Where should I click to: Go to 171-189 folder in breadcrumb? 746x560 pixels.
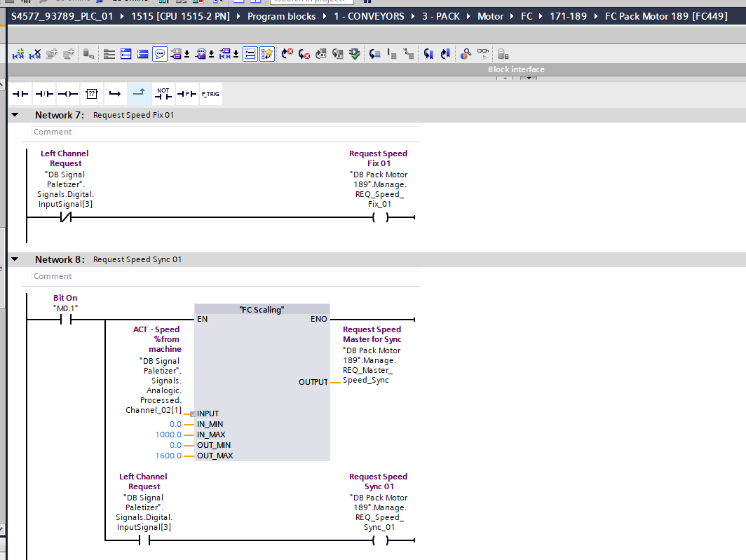(568, 16)
